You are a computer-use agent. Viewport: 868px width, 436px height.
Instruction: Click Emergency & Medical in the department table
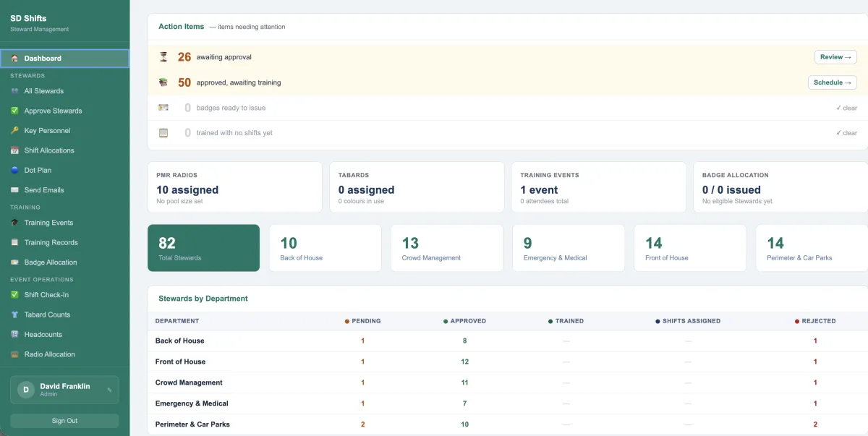point(192,403)
